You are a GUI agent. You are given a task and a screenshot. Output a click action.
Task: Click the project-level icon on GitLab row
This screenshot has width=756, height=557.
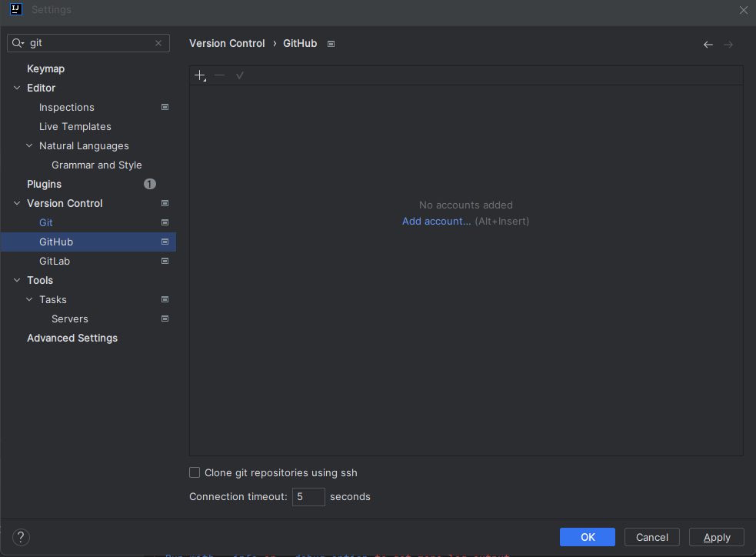click(165, 262)
